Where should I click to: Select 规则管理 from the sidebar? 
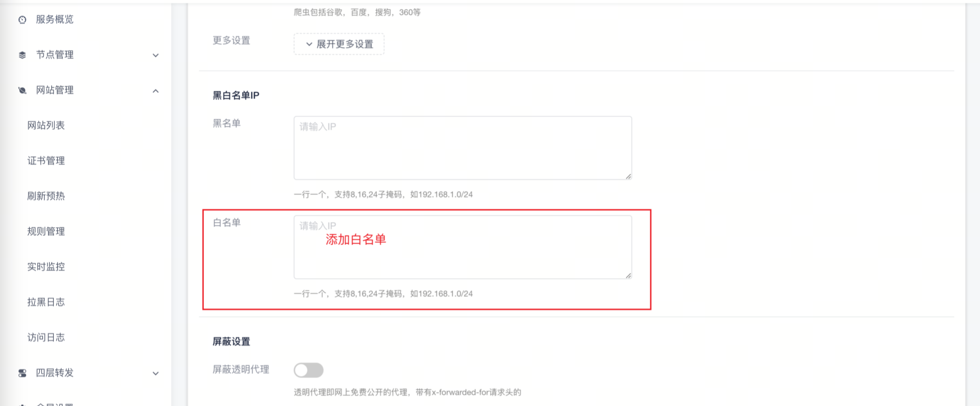tap(46, 231)
